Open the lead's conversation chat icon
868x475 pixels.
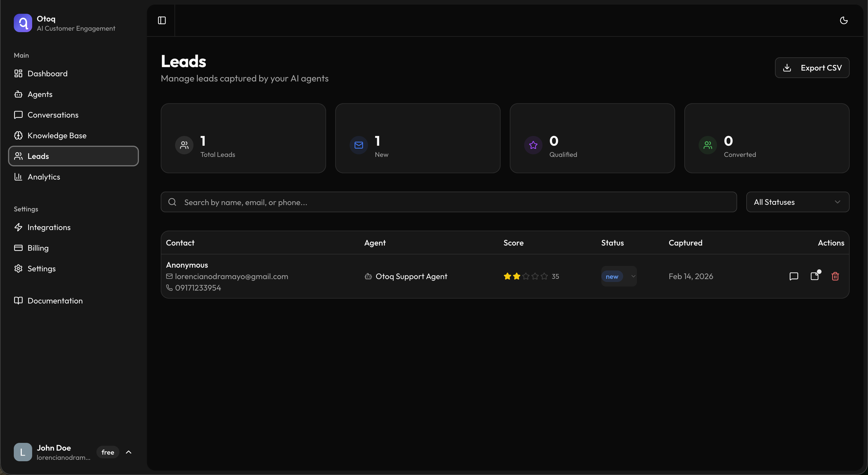pos(794,277)
